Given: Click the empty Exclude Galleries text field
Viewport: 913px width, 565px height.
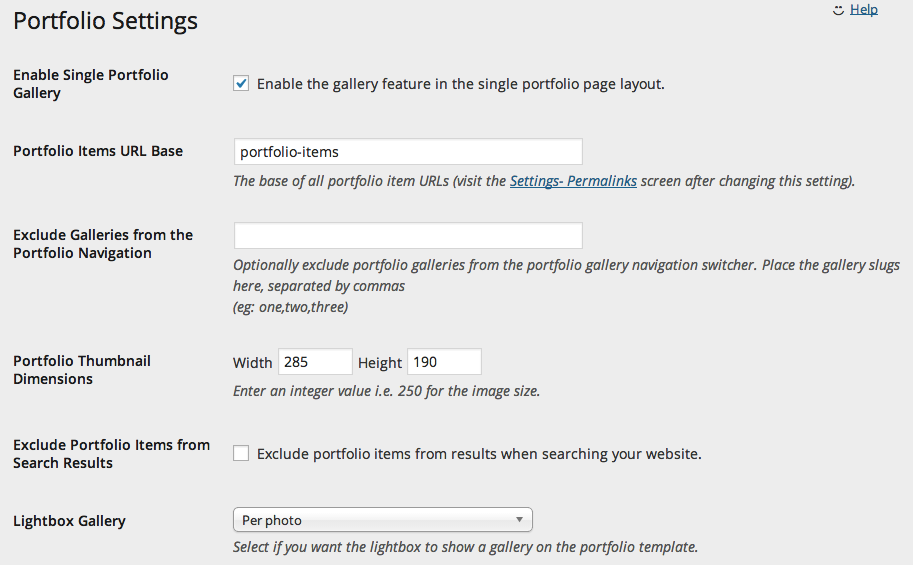Looking at the screenshot, I should [x=408, y=235].
